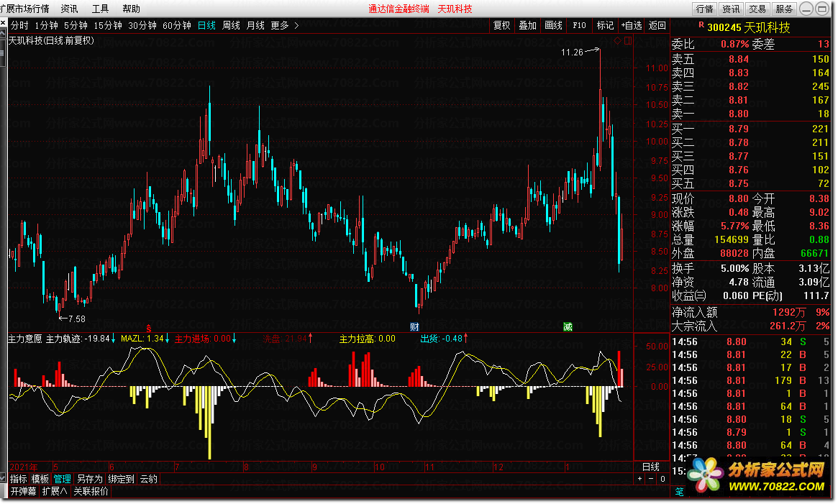Open the 模板 template tab
Image resolution: width=838 pixels, height=504 pixels.
click(x=40, y=479)
